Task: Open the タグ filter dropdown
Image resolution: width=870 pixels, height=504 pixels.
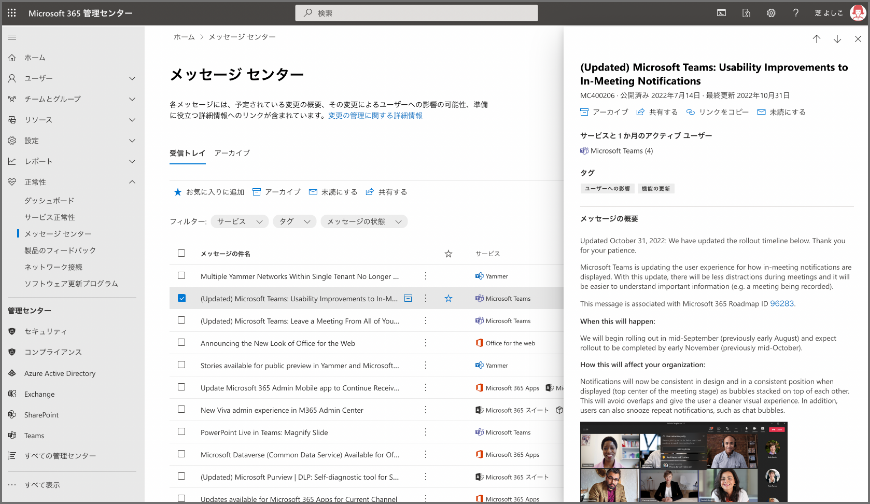Action: click(294, 221)
